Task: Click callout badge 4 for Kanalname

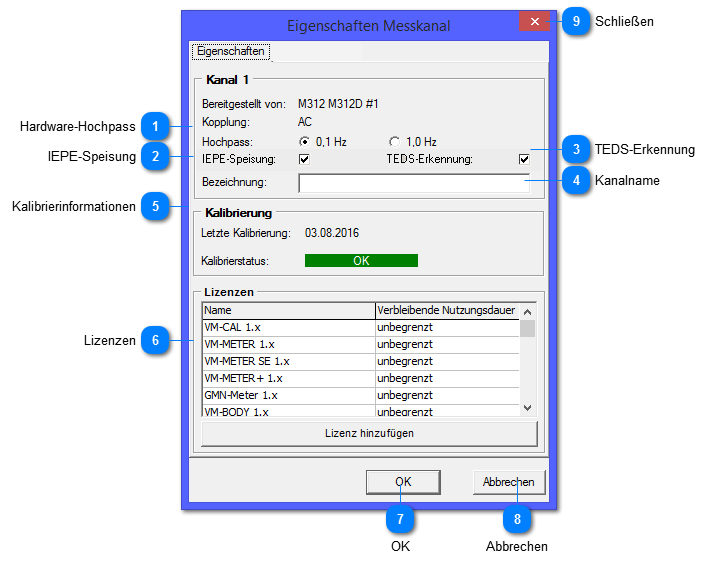Action: (574, 180)
